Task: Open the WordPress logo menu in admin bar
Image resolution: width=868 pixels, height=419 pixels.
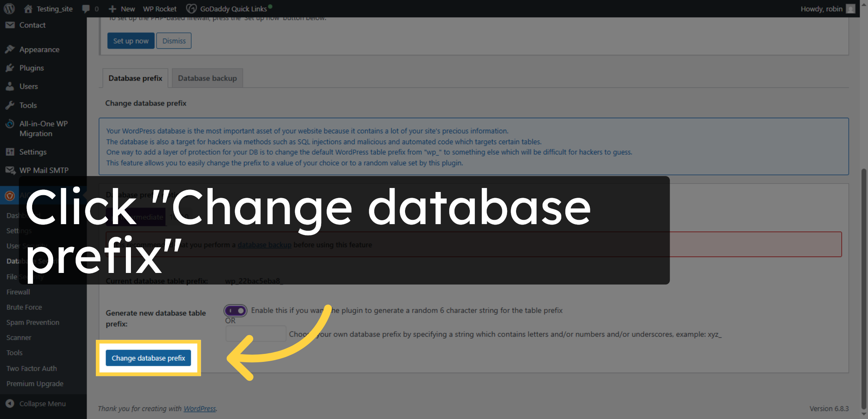Action: click(x=9, y=8)
